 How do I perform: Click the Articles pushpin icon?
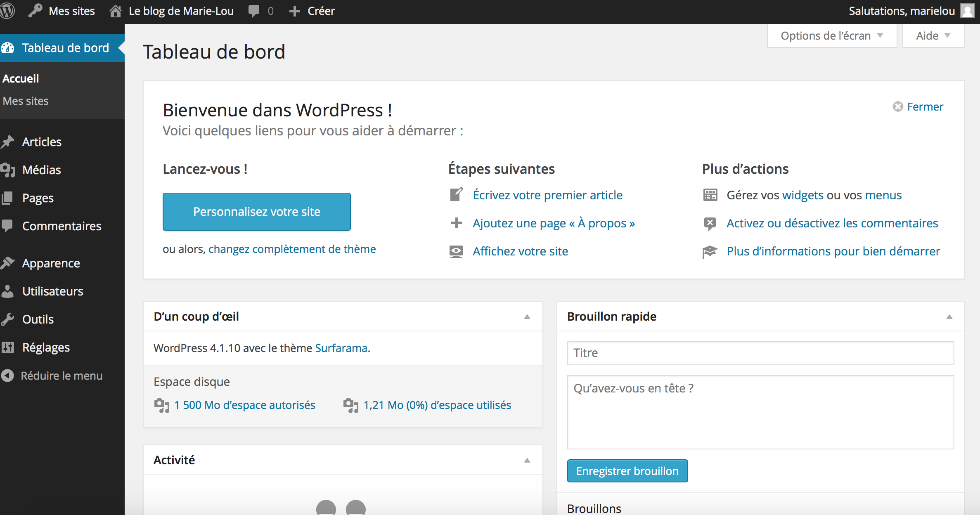pyautogui.click(x=7, y=142)
